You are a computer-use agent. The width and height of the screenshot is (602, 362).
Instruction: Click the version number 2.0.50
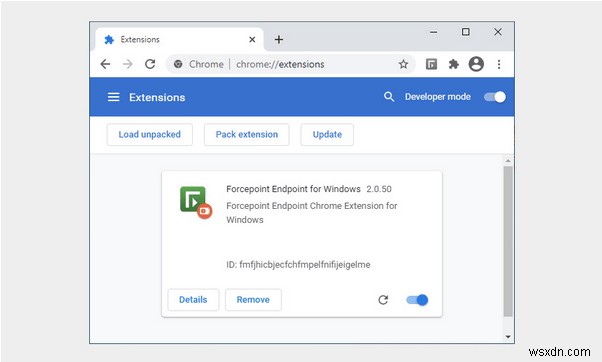click(379, 189)
